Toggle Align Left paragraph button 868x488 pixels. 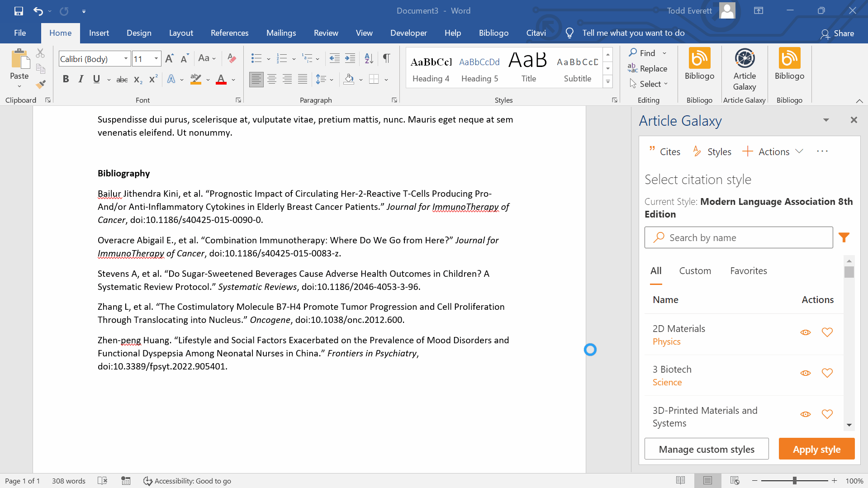click(256, 80)
